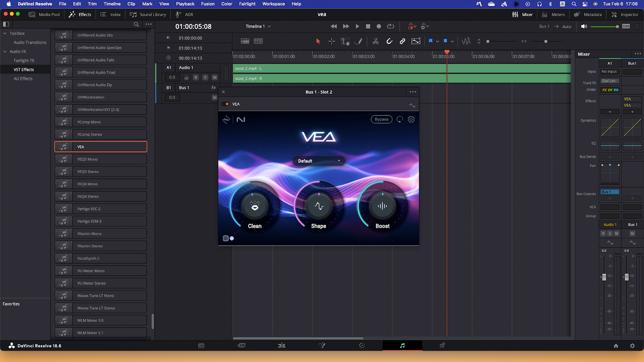644x362 pixels.
Task: Add a blue marker from toolbar
Action: pos(445,41)
